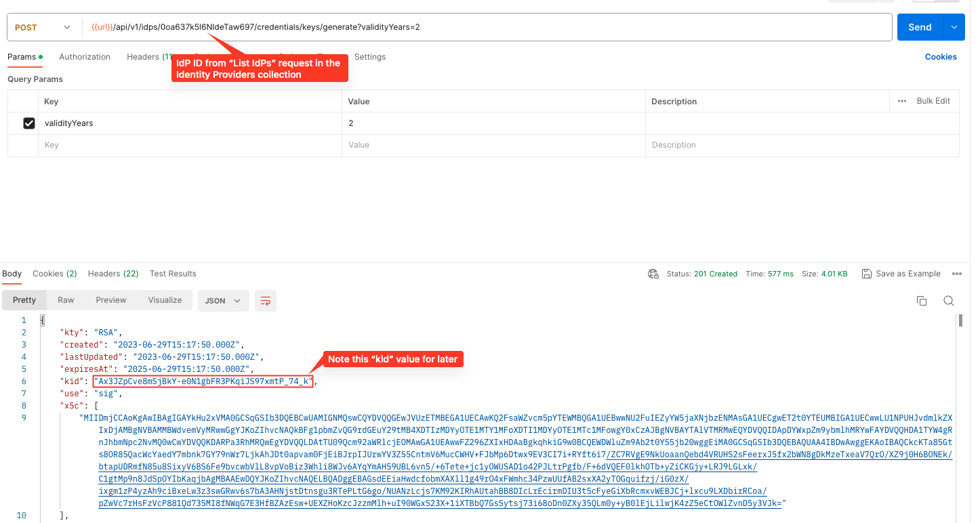Click the copy response icon
The height and width of the screenshot is (523, 980).
coord(921,301)
